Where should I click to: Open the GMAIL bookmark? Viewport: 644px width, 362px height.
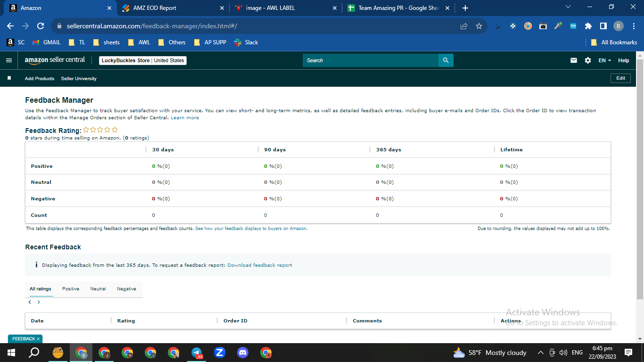(x=47, y=42)
